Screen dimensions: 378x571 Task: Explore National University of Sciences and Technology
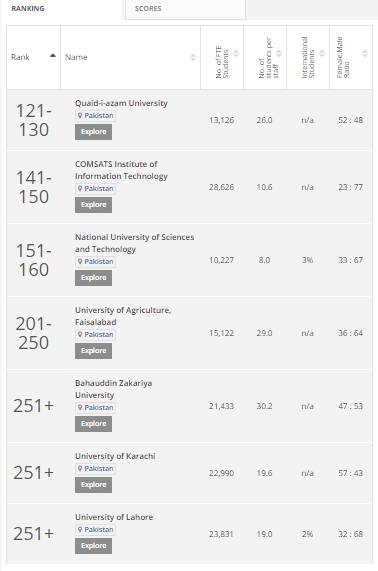(93, 278)
